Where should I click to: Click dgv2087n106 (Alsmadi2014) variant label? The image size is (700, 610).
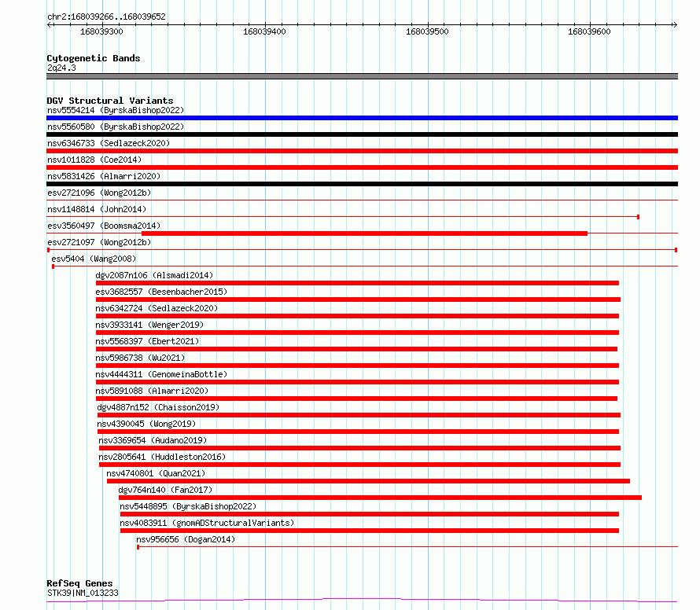tap(154, 275)
